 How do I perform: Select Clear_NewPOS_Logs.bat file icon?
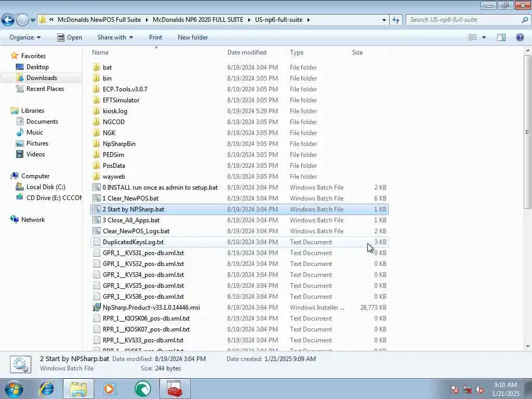pos(96,231)
